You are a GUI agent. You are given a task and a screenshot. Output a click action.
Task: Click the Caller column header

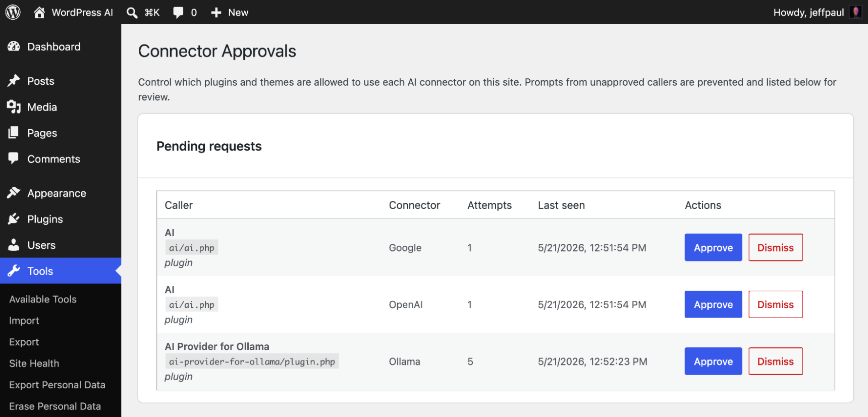pyautogui.click(x=179, y=205)
